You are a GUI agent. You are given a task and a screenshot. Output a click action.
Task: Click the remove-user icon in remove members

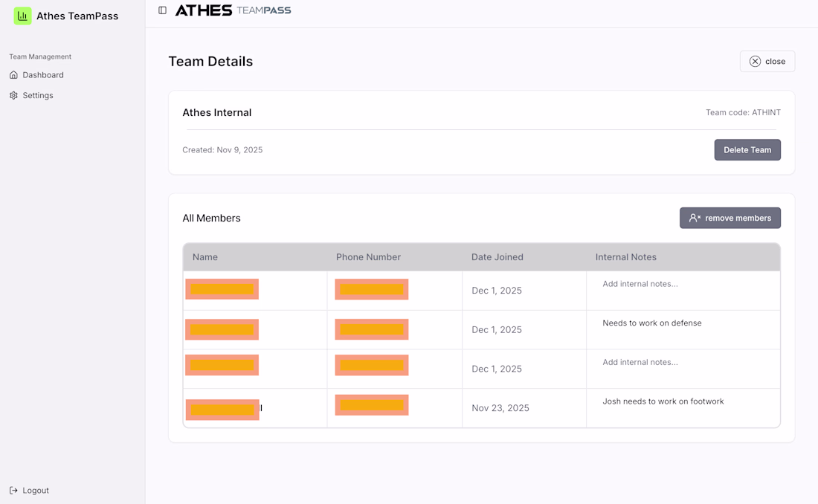(695, 218)
